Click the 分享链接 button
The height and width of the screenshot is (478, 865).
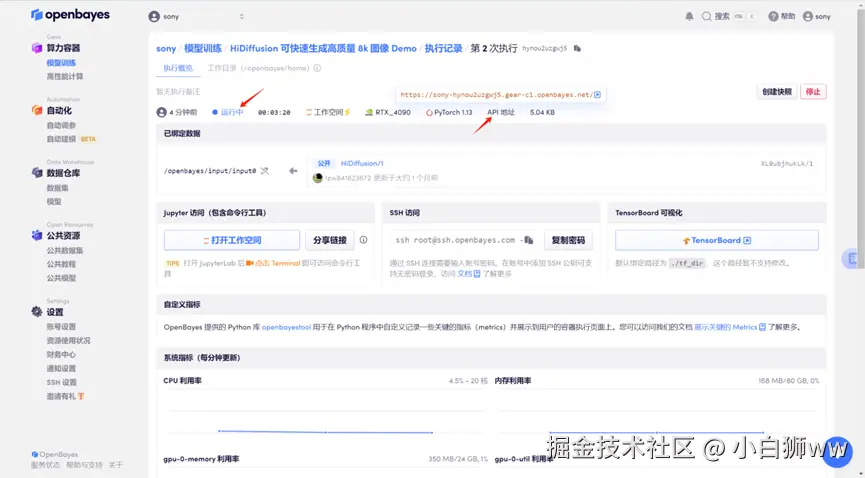[x=330, y=240]
